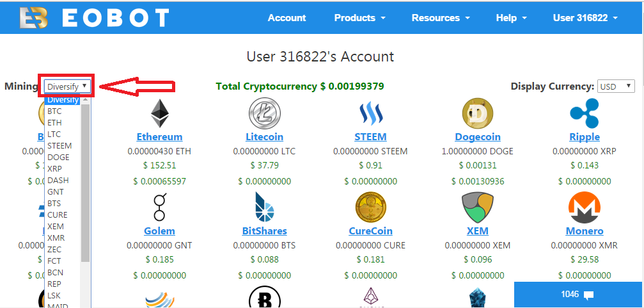Go to the Account page
Viewport: 644px width, 308px height.
pyautogui.click(x=287, y=18)
